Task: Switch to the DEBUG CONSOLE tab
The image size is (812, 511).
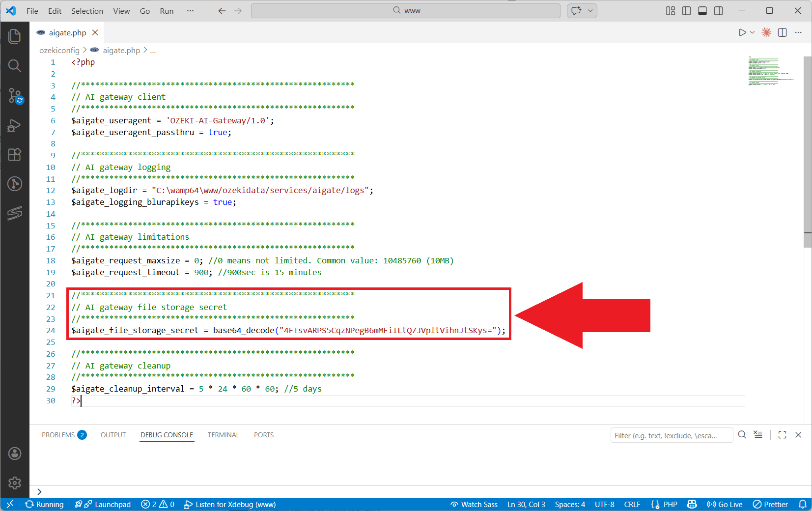Action: (167, 435)
